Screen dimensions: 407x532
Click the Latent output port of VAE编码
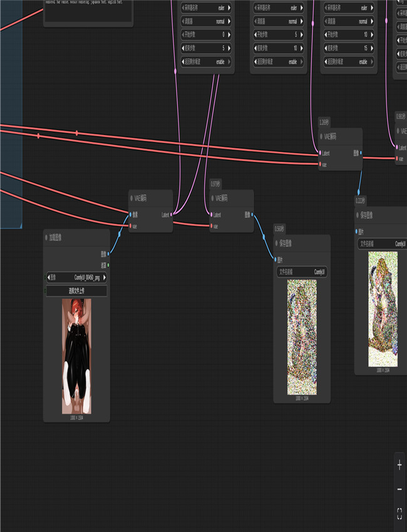click(x=171, y=215)
